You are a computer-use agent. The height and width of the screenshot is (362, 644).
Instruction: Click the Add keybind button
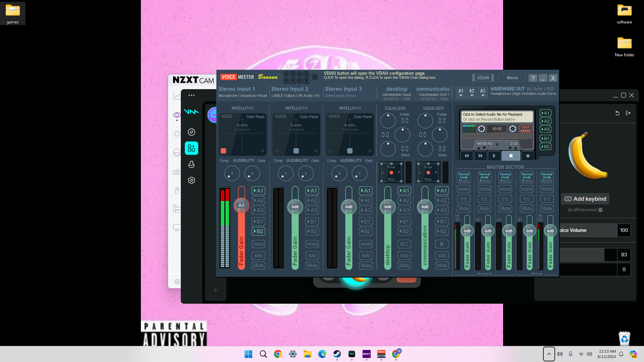[585, 199]
